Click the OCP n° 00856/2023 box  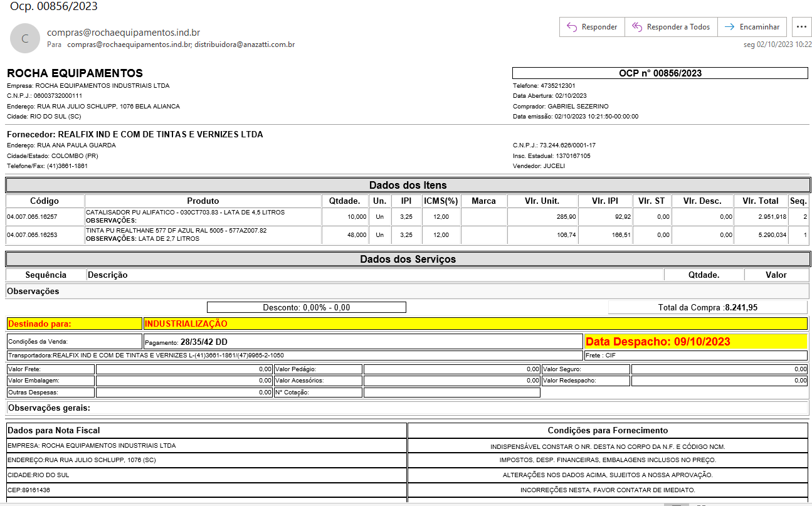(x=660, y=73)
